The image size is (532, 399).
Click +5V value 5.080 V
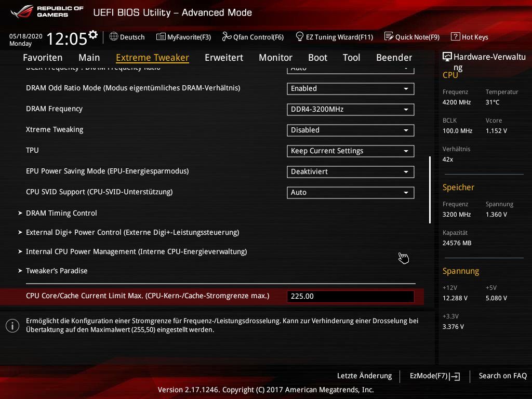496,298
